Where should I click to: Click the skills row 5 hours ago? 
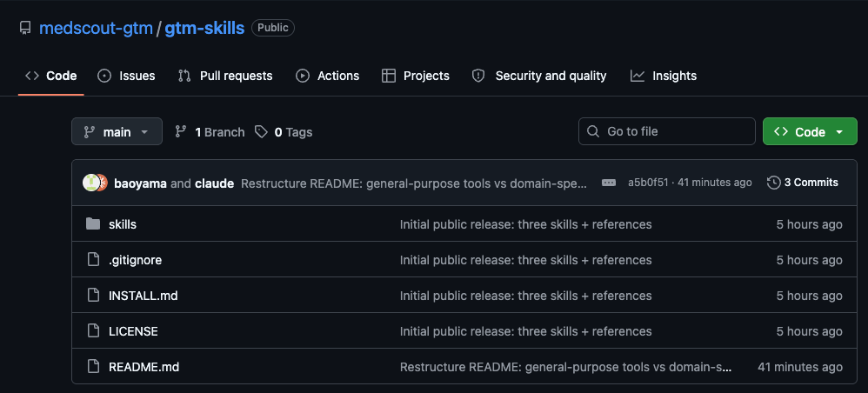coord(810,224)
